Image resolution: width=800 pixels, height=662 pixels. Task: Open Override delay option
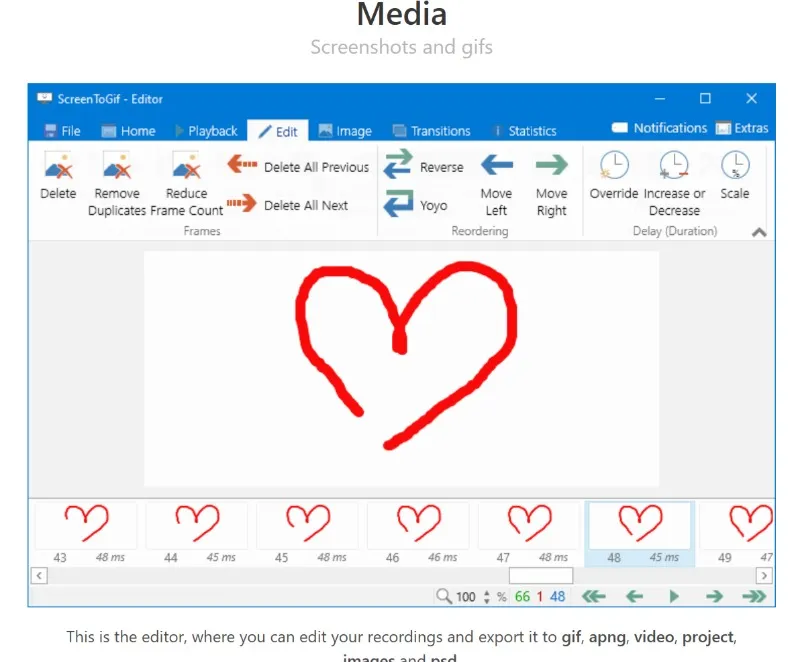[614, 175]
